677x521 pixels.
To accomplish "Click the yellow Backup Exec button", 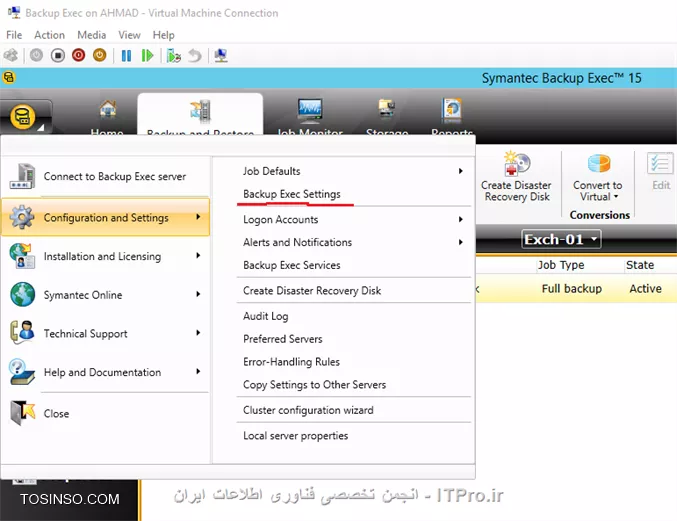I will click(x=22, y=116).
